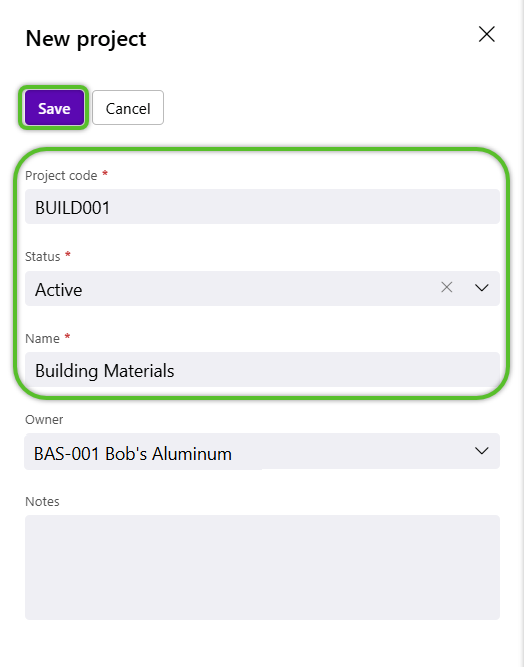Click the Name field label

[43, 339]
